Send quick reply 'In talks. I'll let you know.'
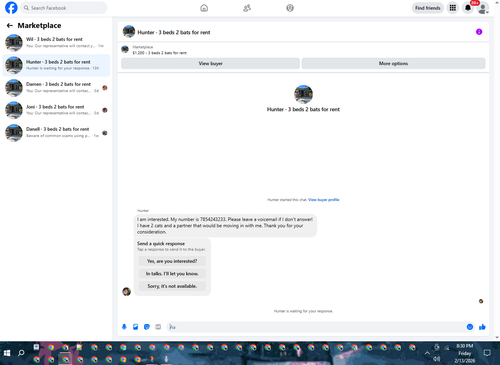This screenshot has width=500, height=365. (172, 274)
